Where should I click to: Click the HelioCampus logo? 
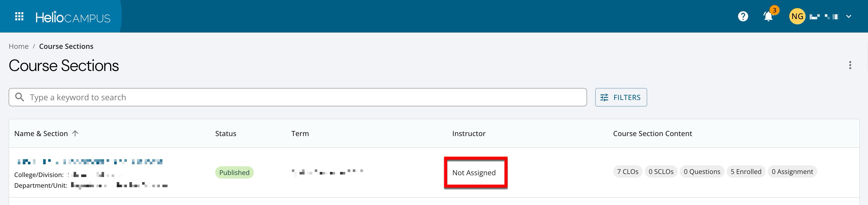coord(73,17)
